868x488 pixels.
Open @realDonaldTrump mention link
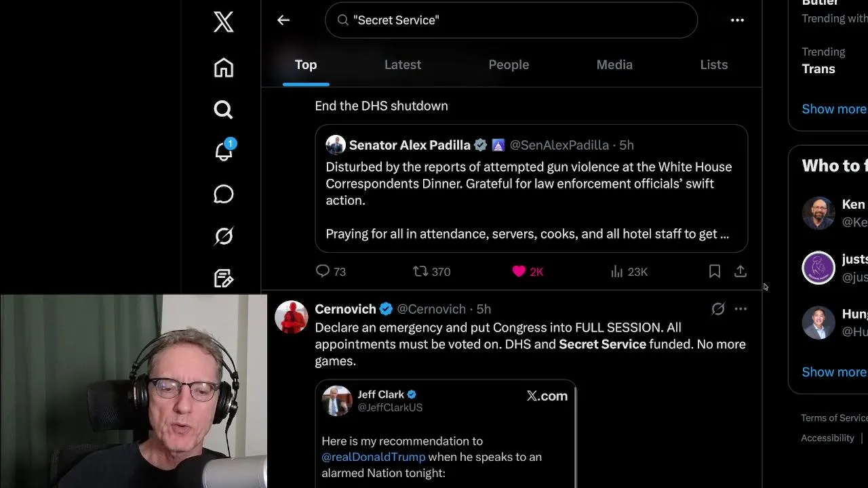[374, 457]
